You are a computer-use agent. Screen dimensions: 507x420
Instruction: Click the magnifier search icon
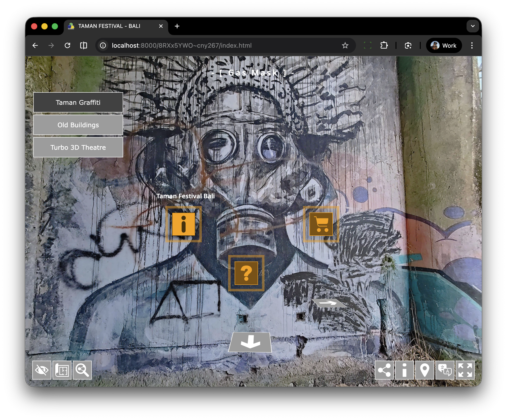coord(82,370)
